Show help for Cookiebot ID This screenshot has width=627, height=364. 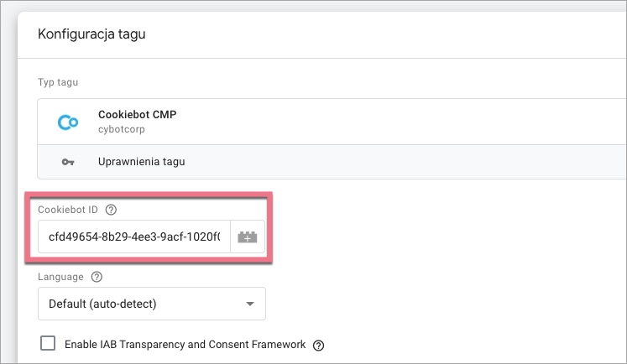111,209
